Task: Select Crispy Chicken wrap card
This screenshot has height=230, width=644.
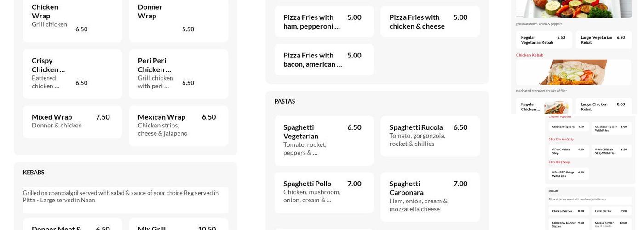Action: tap(72, 74)
